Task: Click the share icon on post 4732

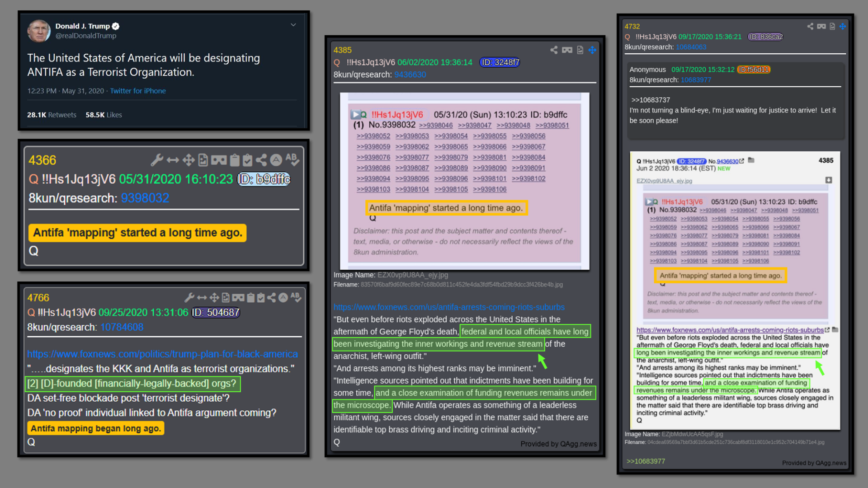Action: [x=810, y=27]
